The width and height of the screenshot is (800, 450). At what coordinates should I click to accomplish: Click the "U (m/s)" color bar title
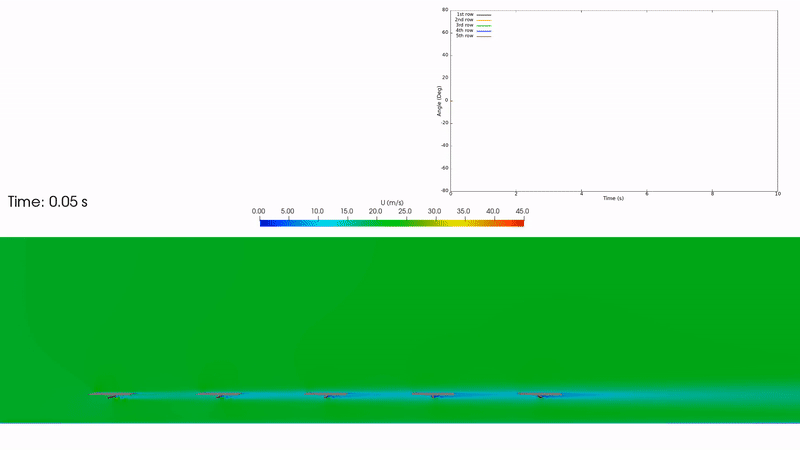pos(392,203)
